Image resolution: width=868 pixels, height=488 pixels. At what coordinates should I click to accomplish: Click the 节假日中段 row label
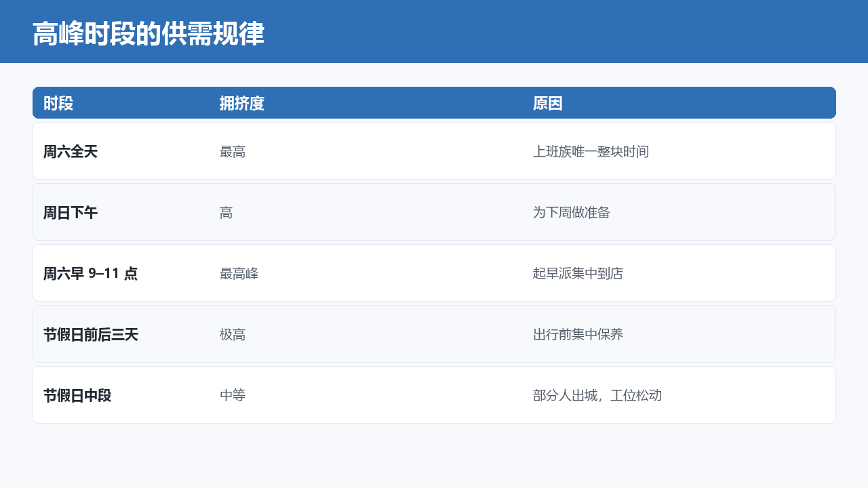click(x=77, y=396)
